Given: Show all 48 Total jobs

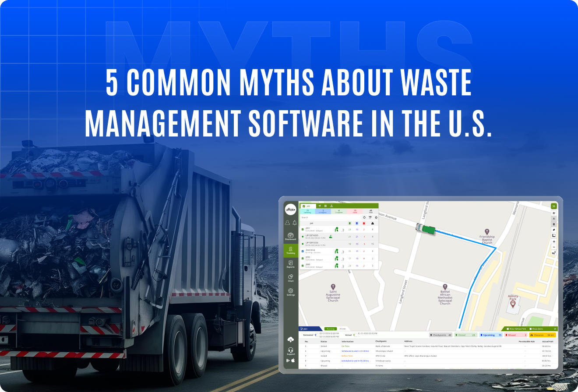Looking at the screenshot, I should 370,211.
